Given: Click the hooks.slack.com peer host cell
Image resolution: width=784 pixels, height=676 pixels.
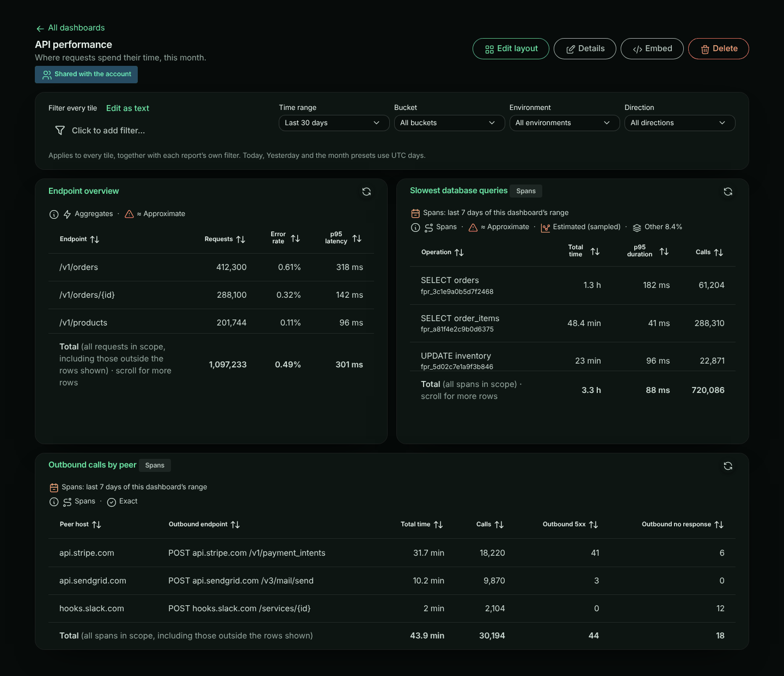Looking at the screenshot, I should (x=91, y=609).
